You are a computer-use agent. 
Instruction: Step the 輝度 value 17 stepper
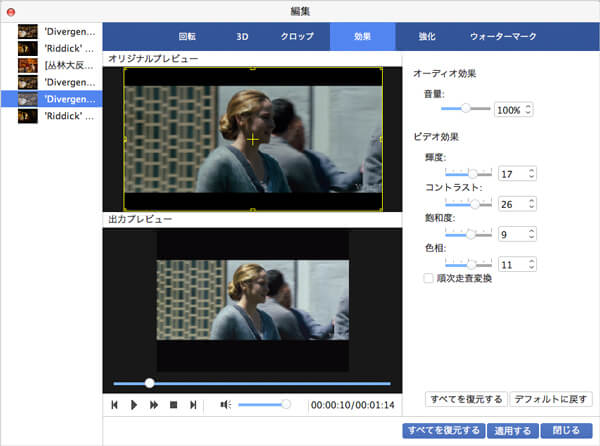click(532, 174)
